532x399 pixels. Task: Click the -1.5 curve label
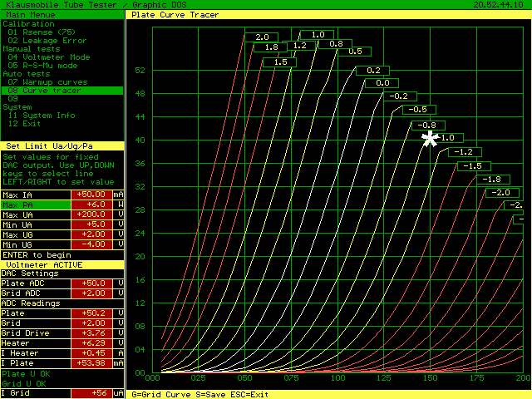(475, 166)
